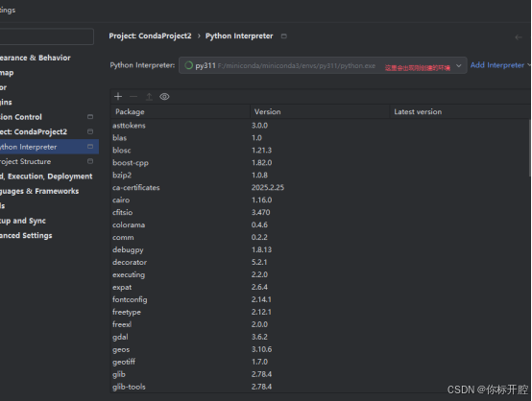532x401 pixels.
Task: Select the ca-certificates package row
Action: pyautogui.click(x=320, y=187)
